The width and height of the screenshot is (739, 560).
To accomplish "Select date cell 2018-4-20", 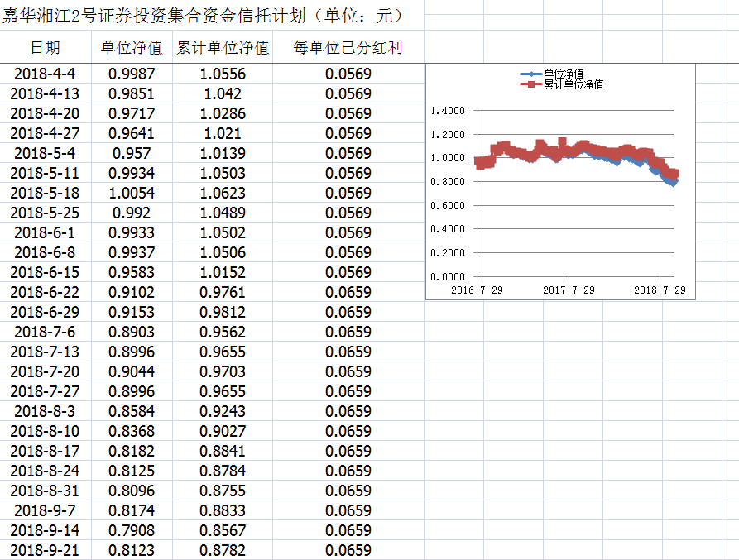I will [x=46, y=113].
